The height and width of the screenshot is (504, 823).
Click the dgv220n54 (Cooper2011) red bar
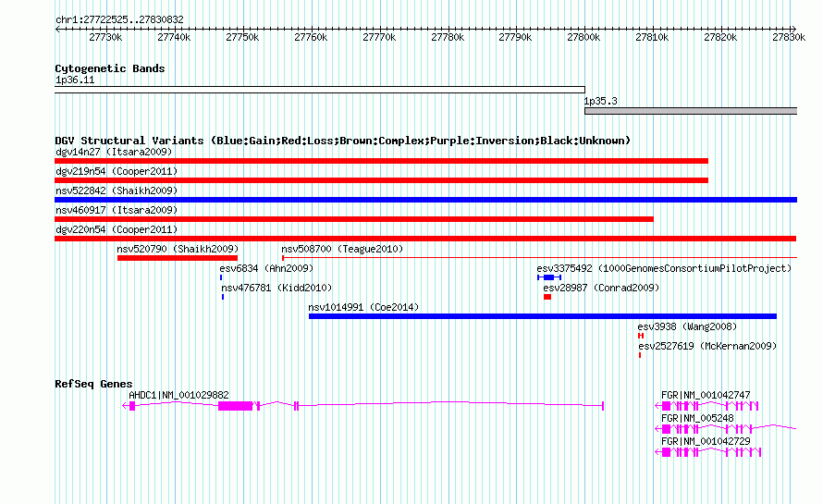(x=425, y=239)
